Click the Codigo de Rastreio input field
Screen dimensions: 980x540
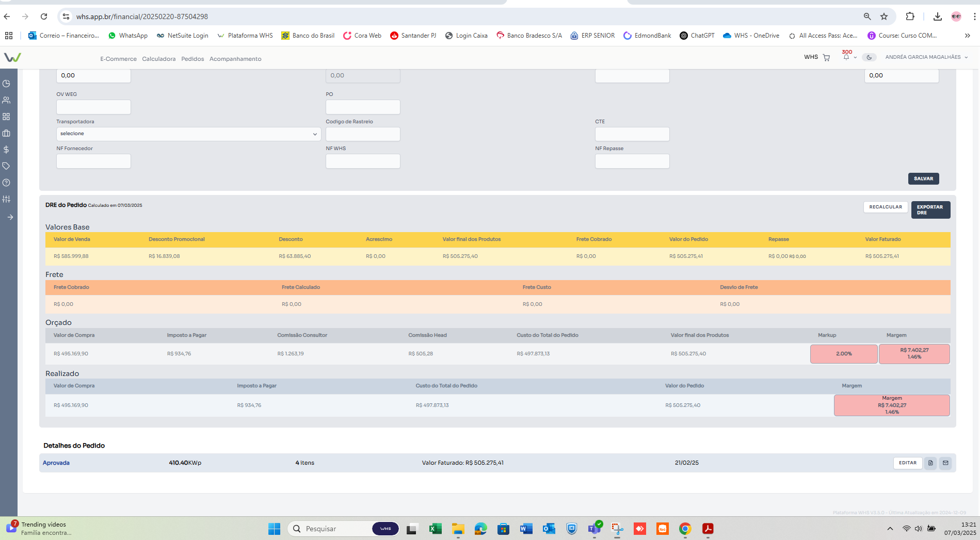tap(363, 134)
